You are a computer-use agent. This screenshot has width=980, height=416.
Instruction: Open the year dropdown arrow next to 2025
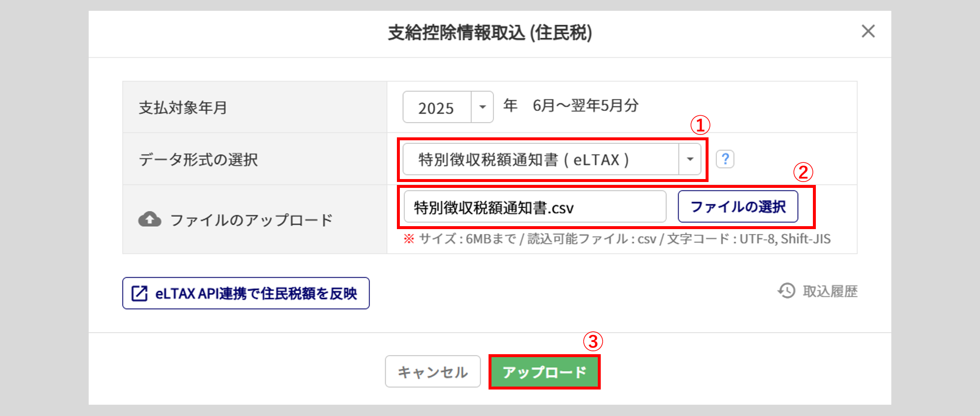[482, 107]
